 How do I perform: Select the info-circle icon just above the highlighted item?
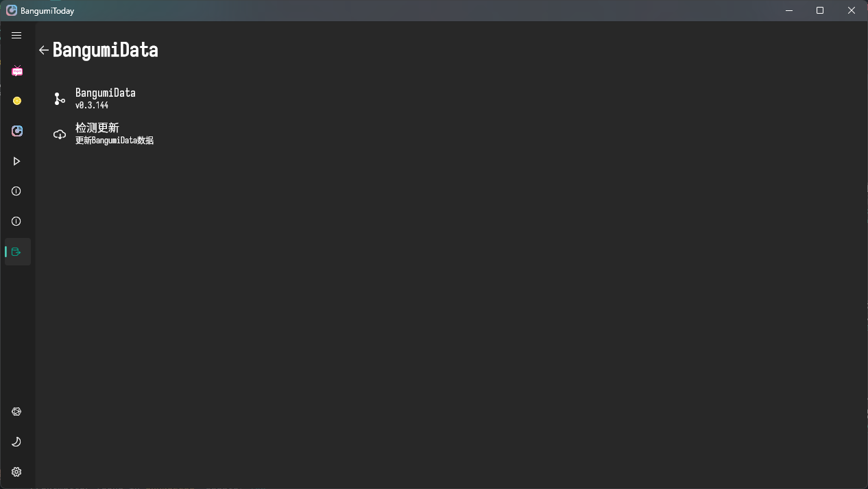17,222
